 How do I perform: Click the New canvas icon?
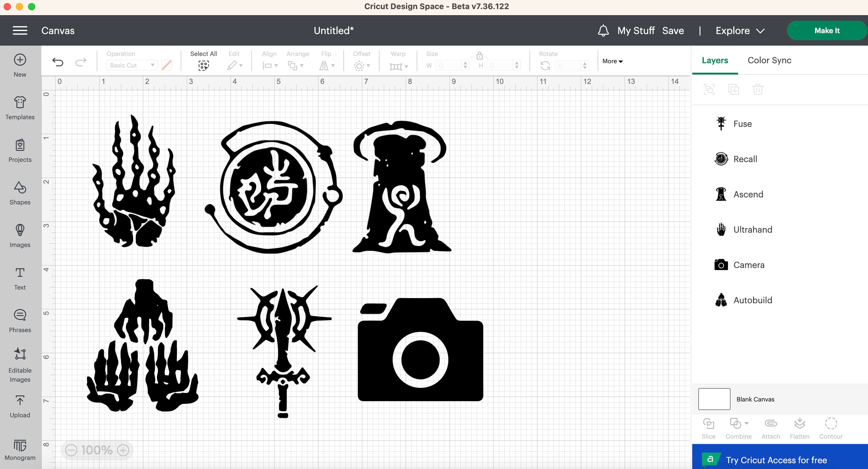(20, 60)
